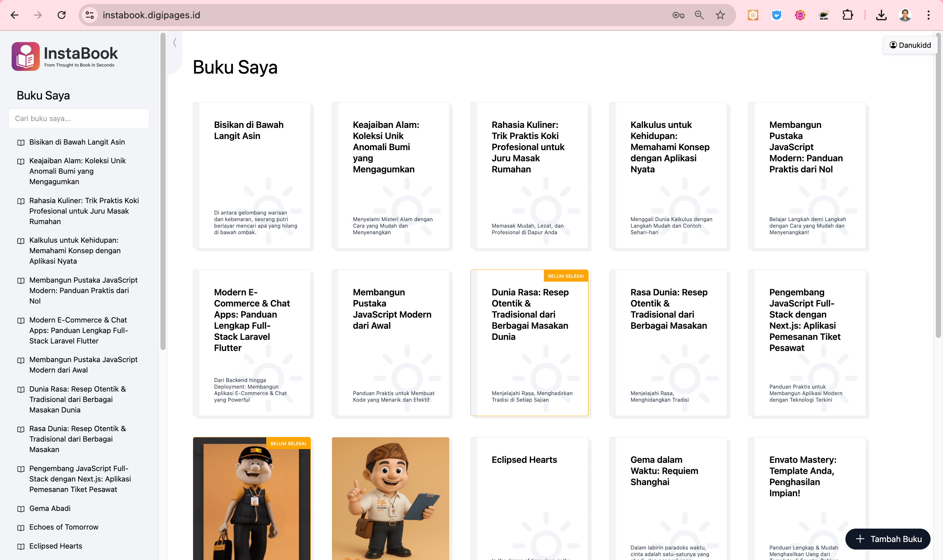
Task: Click the browser back arrow
Action: tap(14, 15)
